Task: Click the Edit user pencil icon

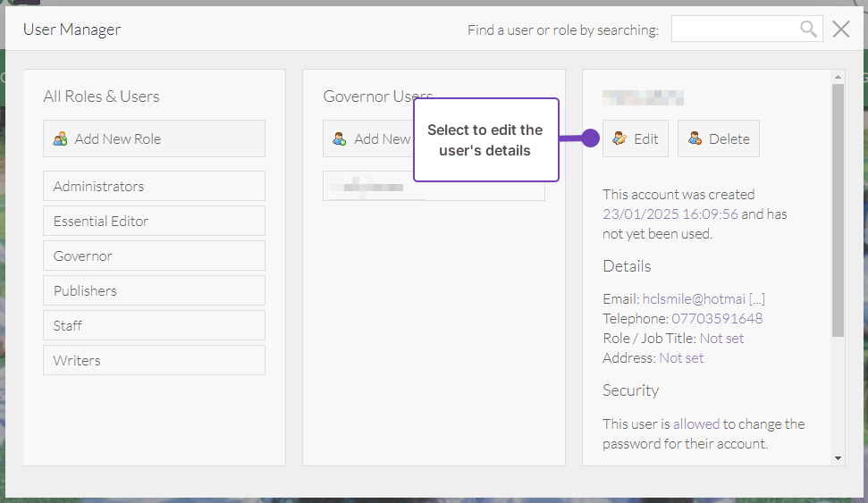Action: click(x=619, y=139)
